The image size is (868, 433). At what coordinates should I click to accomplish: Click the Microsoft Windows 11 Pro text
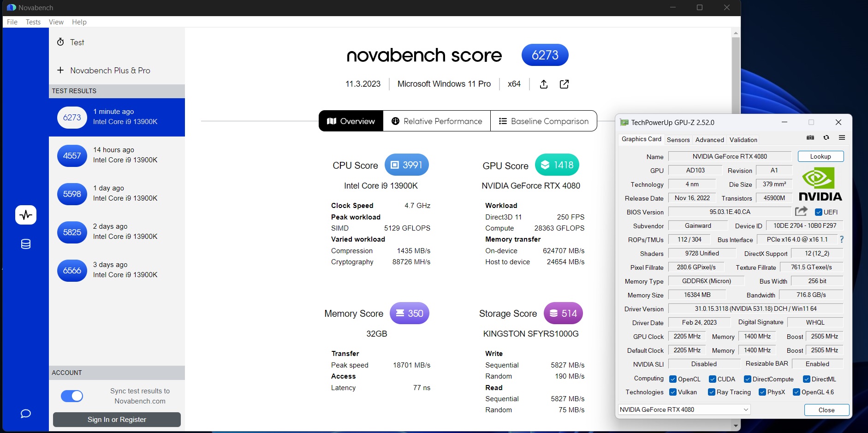pyautogui.click(x=444, y=84)
